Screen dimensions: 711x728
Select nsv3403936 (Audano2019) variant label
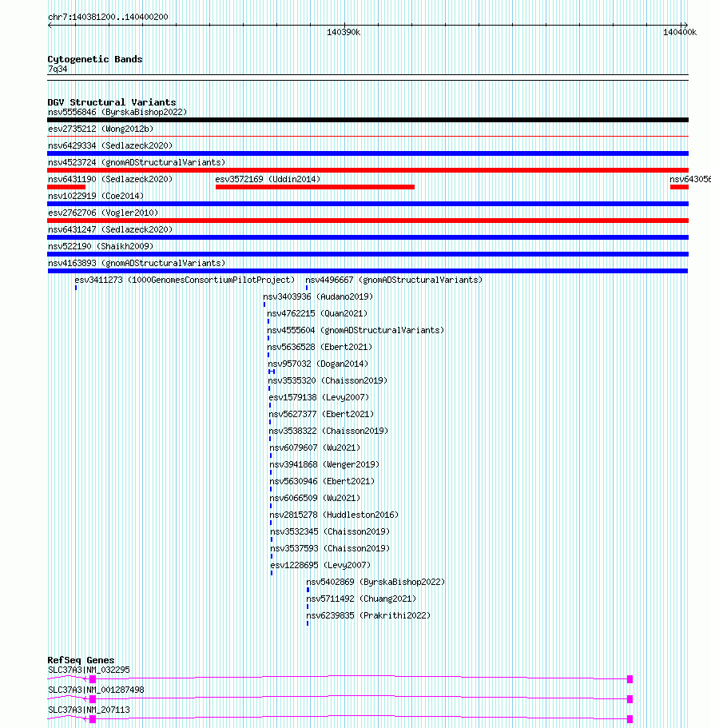click(x=318, y=296)
